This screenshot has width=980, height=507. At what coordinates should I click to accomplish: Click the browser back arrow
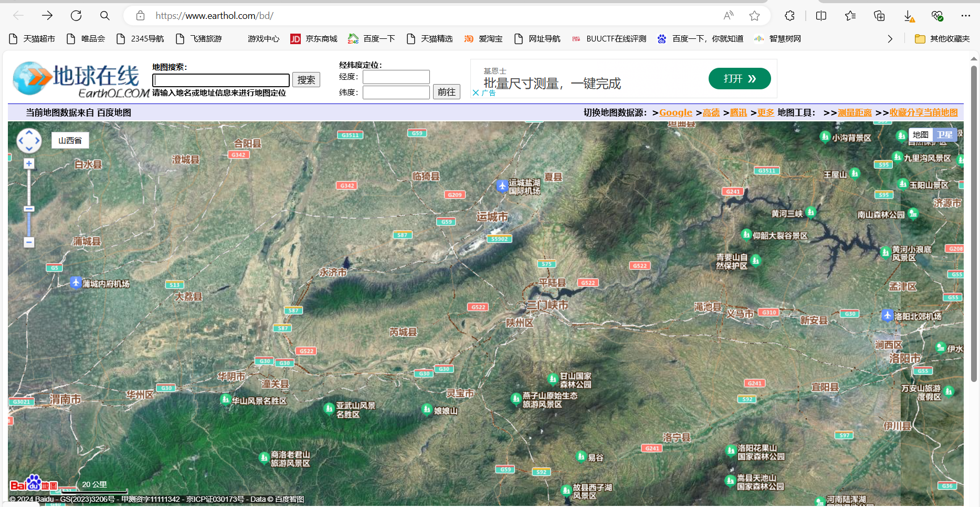[x=18, y=16]
